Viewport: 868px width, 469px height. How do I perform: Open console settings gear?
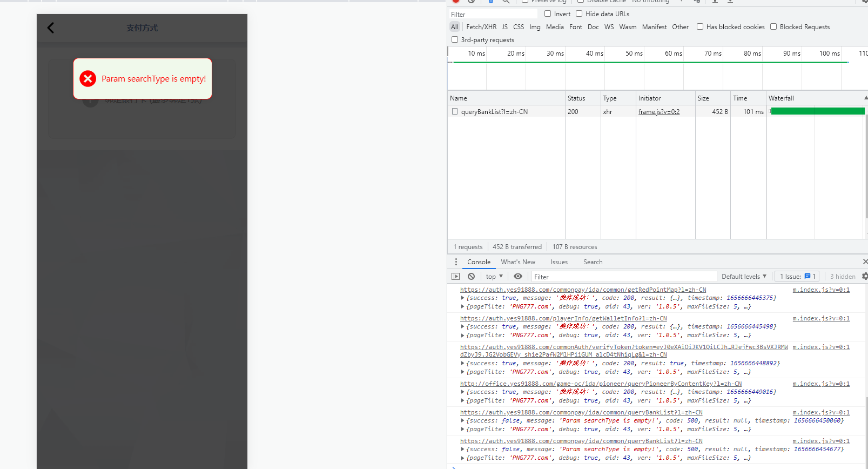[865, 277]
